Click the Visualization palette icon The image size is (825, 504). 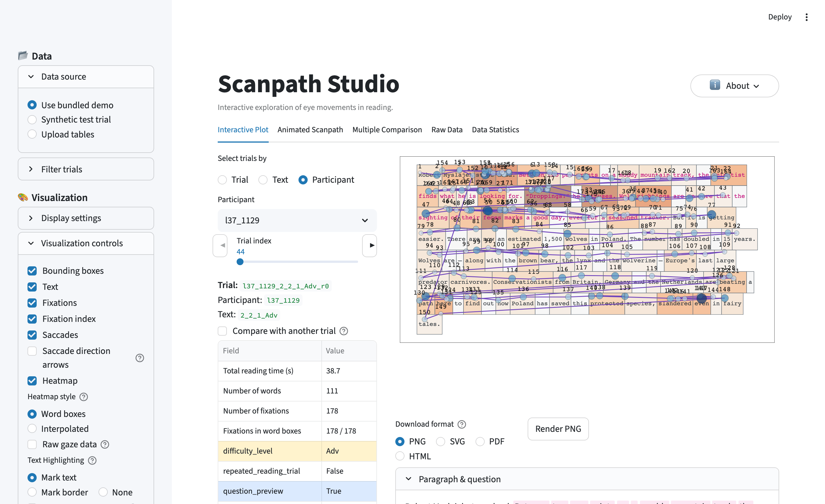(x=23, y=197)
